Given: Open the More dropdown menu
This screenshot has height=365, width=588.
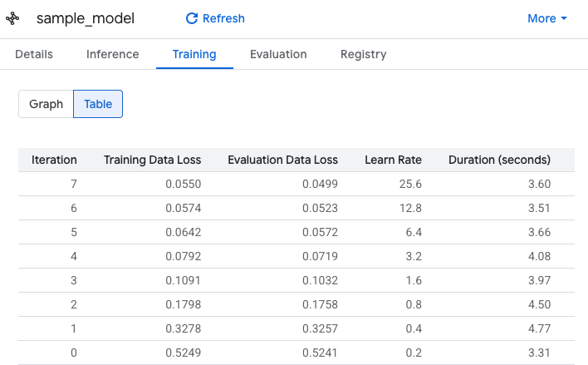Looking at the screenshot, I should pos(547,18).
